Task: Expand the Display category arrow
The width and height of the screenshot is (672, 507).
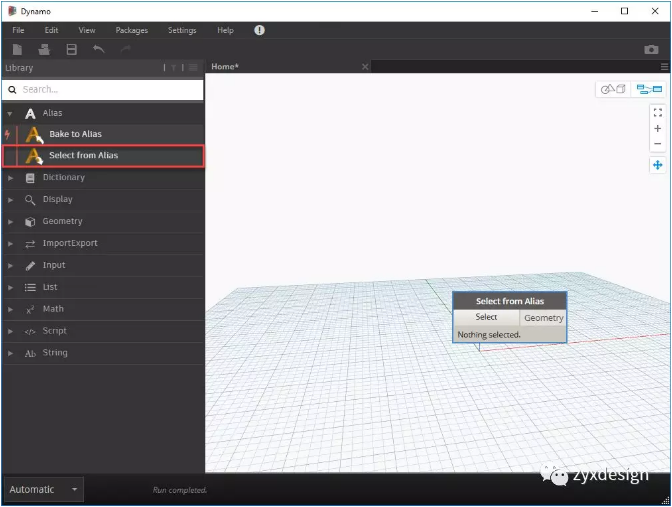Action: coord(10,200)
